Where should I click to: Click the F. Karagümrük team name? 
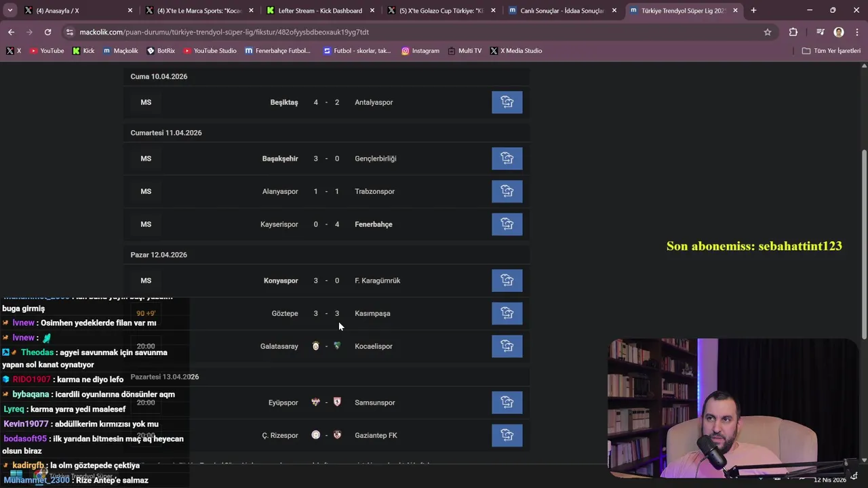pos(378,281)
